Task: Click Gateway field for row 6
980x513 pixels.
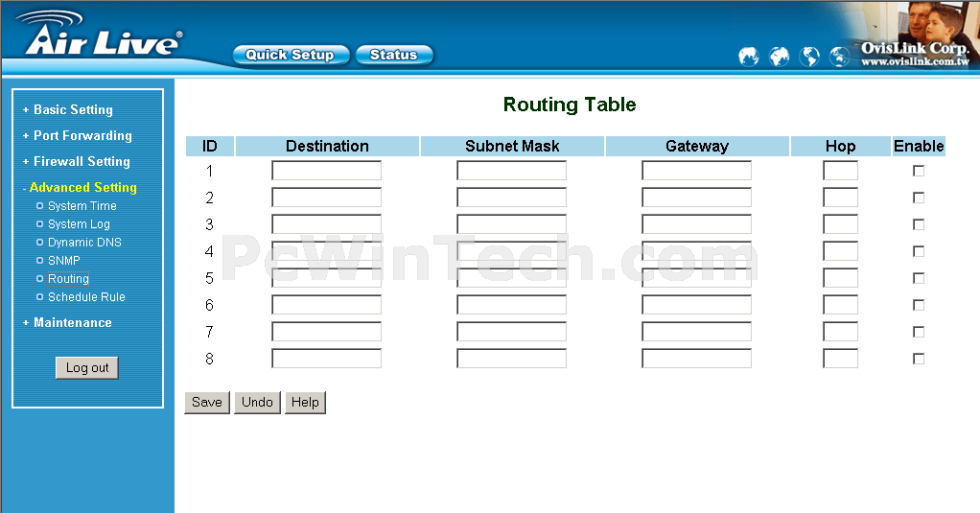Action: (x=696, y=305)
